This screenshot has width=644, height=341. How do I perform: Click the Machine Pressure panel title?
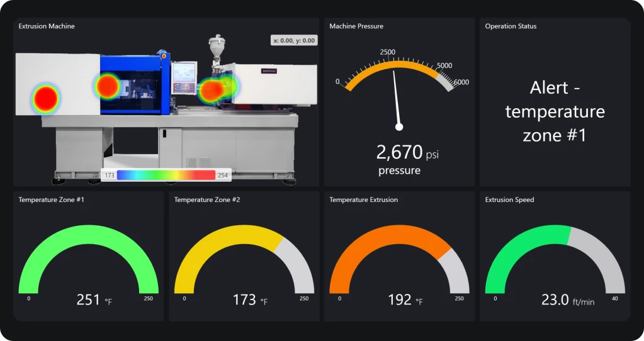coord(356,26)
